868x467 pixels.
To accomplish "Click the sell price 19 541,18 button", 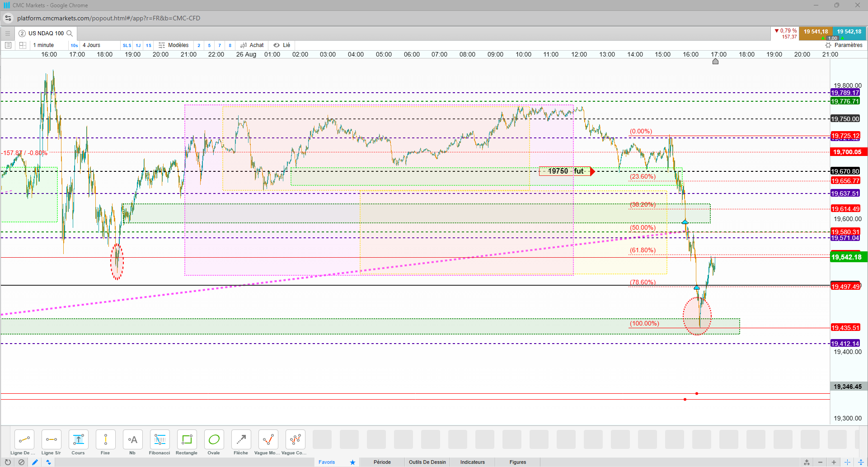I will click(816, 33).
